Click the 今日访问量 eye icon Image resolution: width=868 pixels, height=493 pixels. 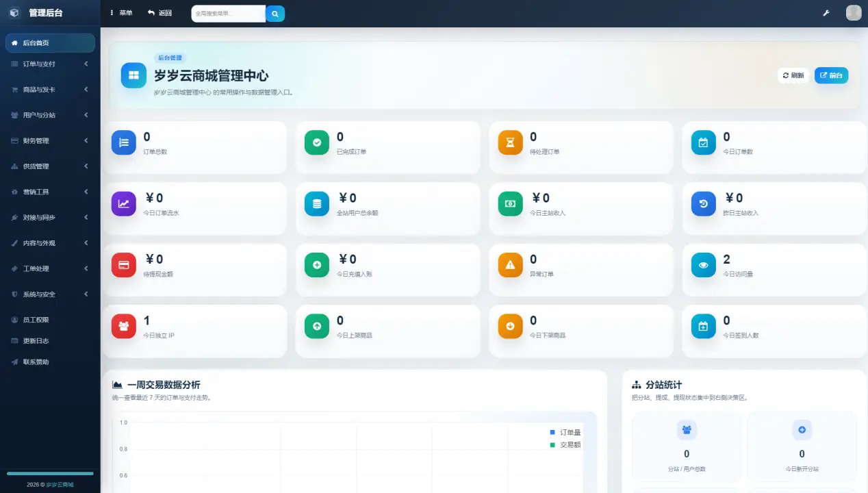704,265
